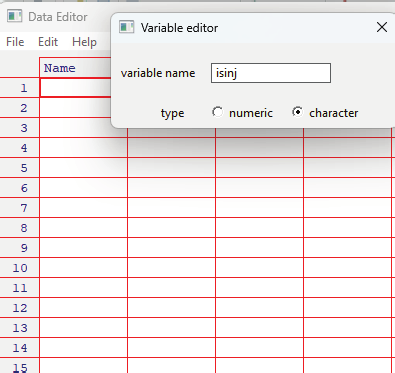This screenshot has width=395, height=373.
Task: Click the Variable editor title bar
Action: pos(253,28)
